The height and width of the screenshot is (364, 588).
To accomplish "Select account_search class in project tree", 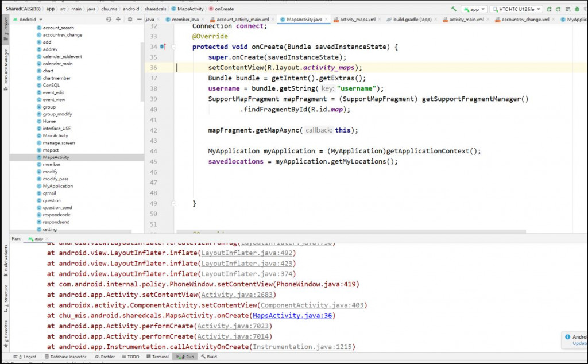I will pyautogui.click(x=58, y=28).
